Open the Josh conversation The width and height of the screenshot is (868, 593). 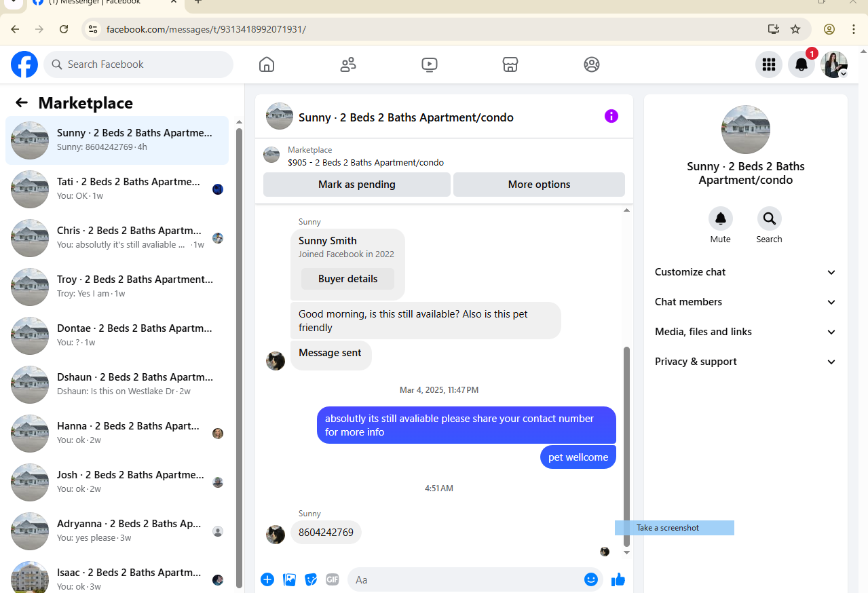click(x=117, y=482)
